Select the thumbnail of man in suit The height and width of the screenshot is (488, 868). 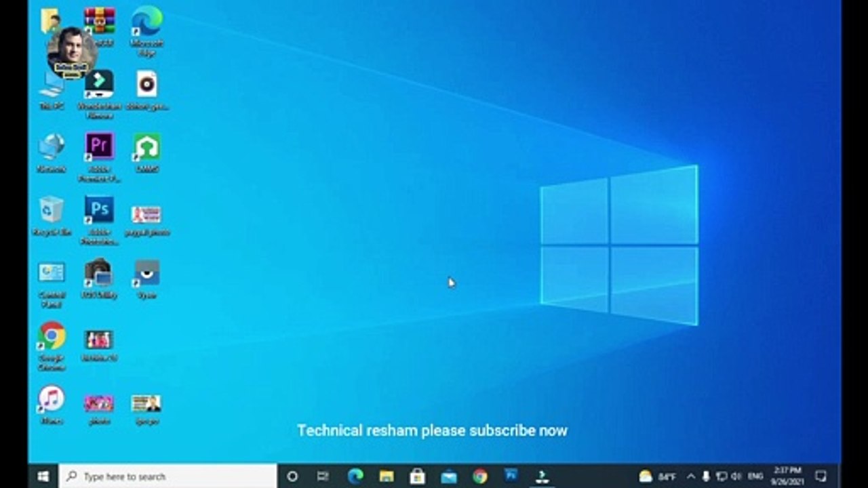click(146, 409)
